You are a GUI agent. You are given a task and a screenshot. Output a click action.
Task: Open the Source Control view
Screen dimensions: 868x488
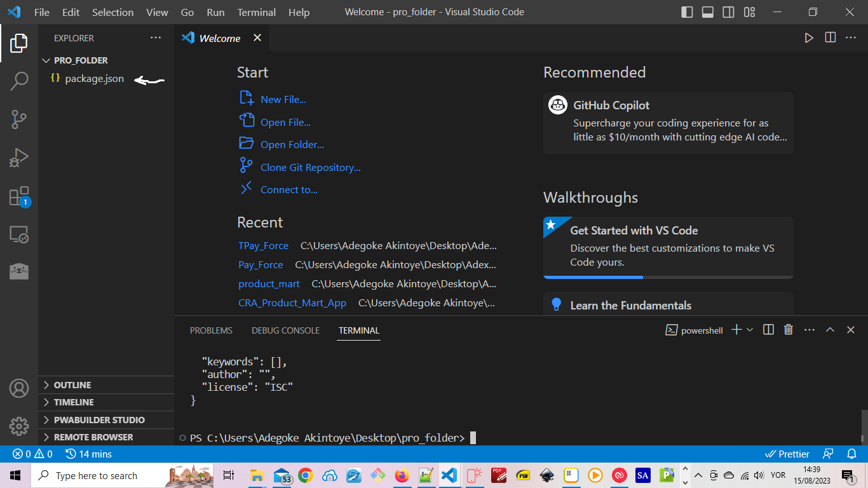(19, 119)
